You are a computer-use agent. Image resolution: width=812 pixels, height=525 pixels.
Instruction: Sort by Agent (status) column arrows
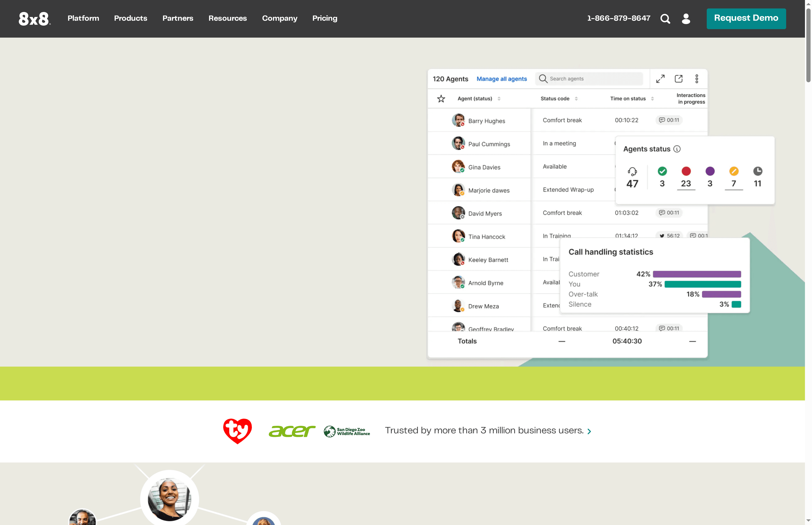click(499, 98)
